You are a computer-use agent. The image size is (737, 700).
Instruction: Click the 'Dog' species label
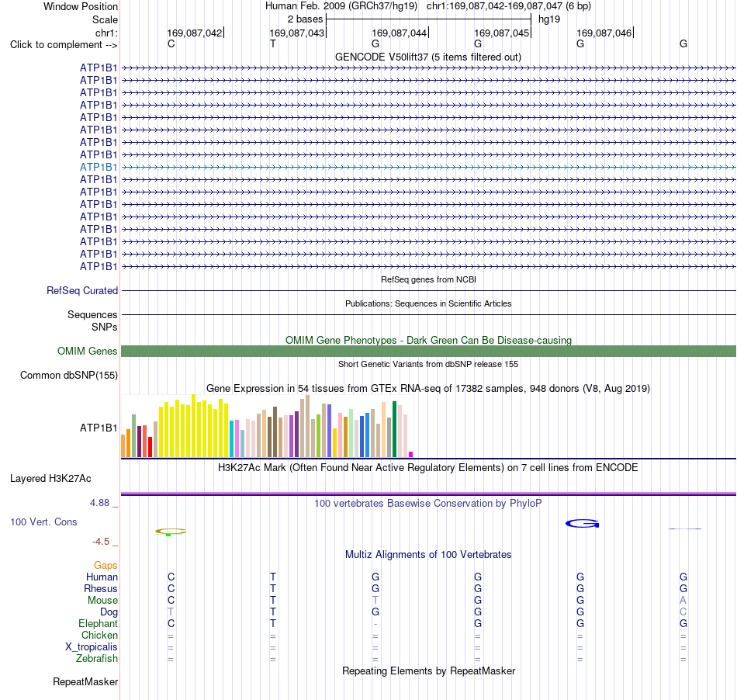(109, 612)
